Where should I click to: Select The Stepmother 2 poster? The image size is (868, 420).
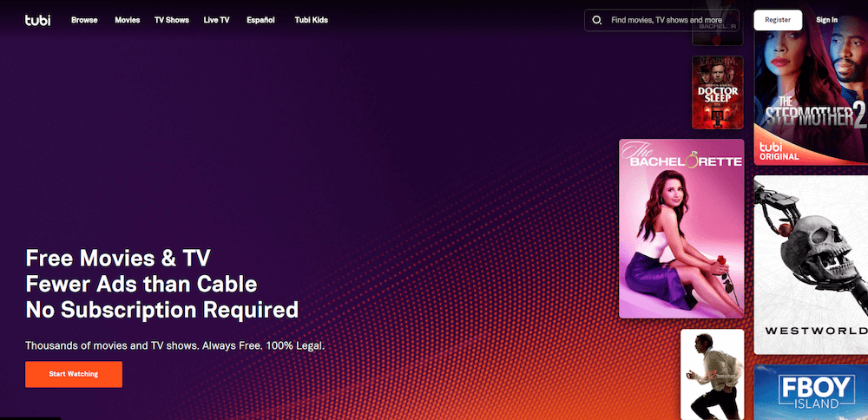811,83
